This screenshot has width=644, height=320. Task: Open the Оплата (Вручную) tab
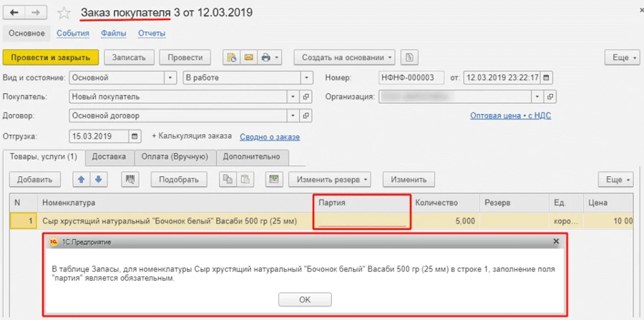point(175,156)
